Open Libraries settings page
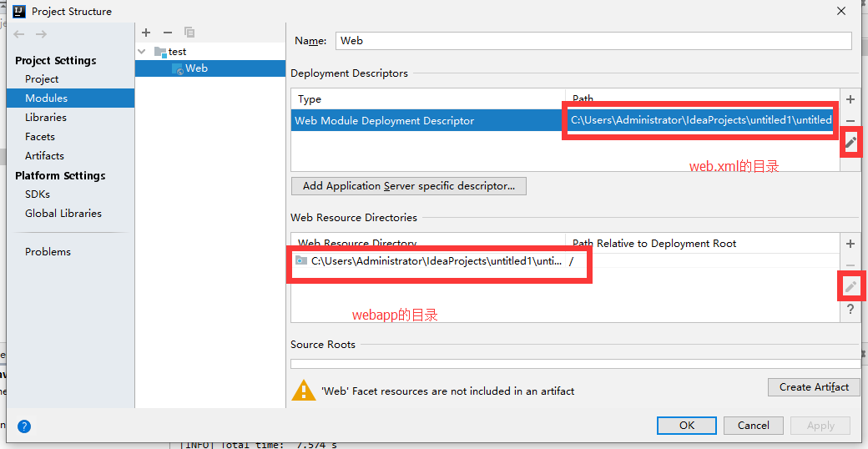868x449 pixels. point(45,118)
